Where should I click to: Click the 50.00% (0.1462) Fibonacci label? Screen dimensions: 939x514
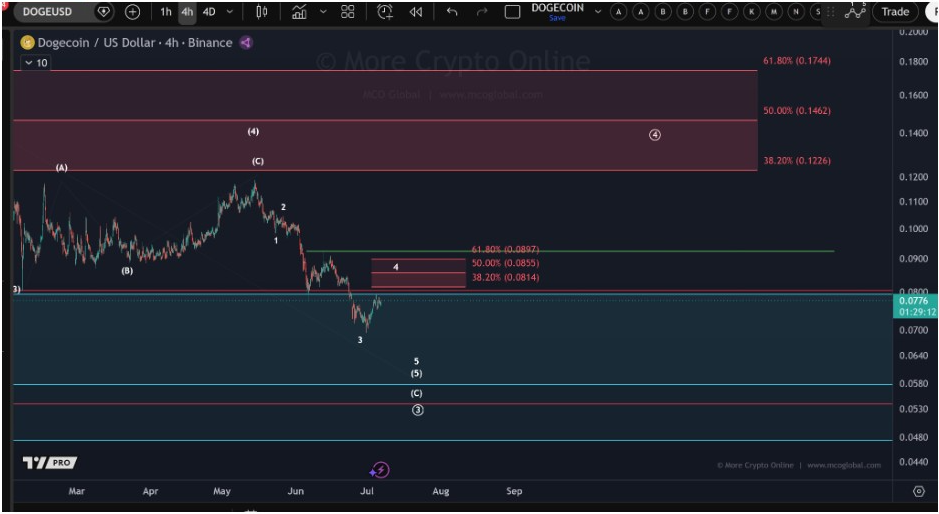click(x=796, y=111)
